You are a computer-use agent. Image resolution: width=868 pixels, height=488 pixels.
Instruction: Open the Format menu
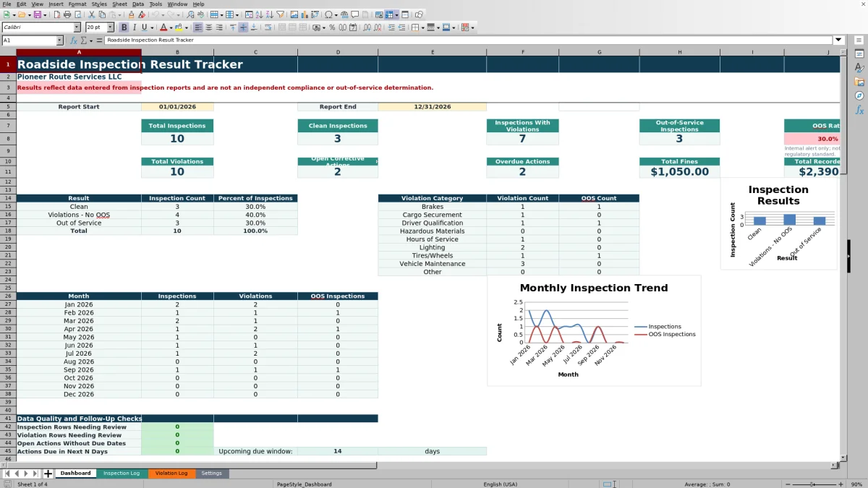point(77,4)
